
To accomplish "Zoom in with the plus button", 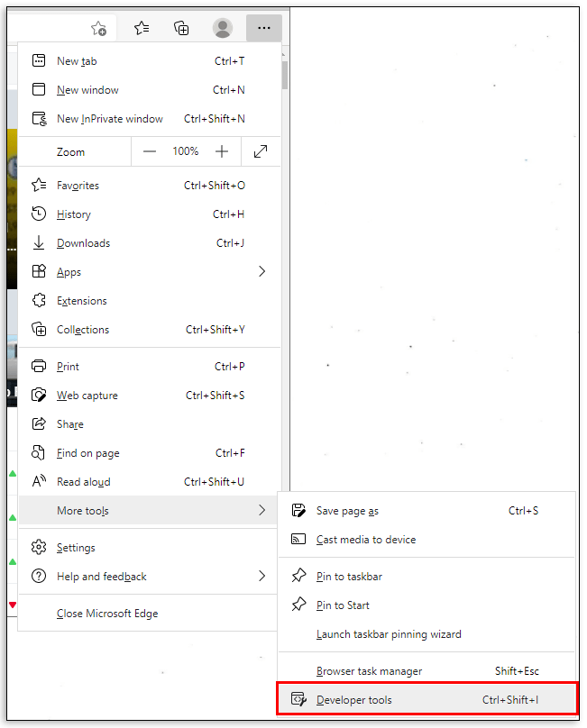I will click(222, 152).
